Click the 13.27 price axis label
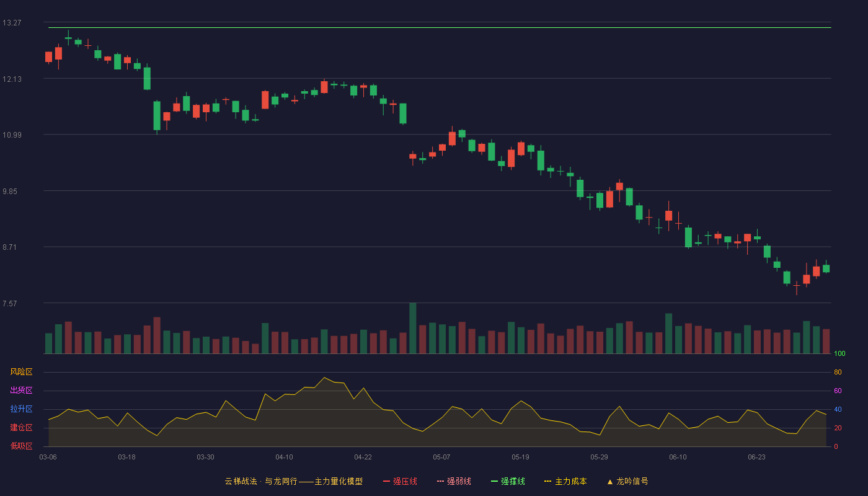868x496 pixels. [x=12, y=23]
